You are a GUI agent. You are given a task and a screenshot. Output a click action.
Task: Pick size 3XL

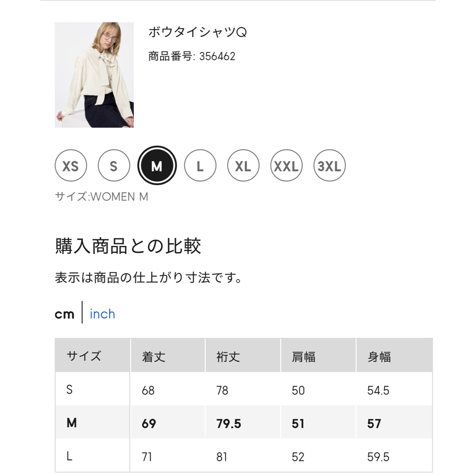[329, 165]
